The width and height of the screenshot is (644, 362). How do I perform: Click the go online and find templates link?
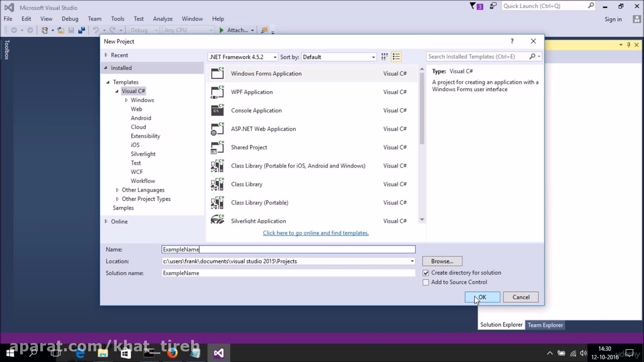point(315,233)
